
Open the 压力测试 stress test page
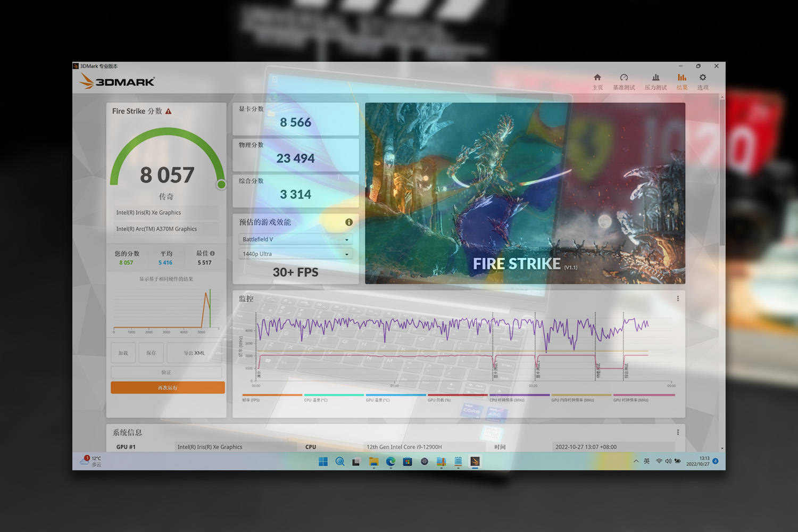coord(655,82)
